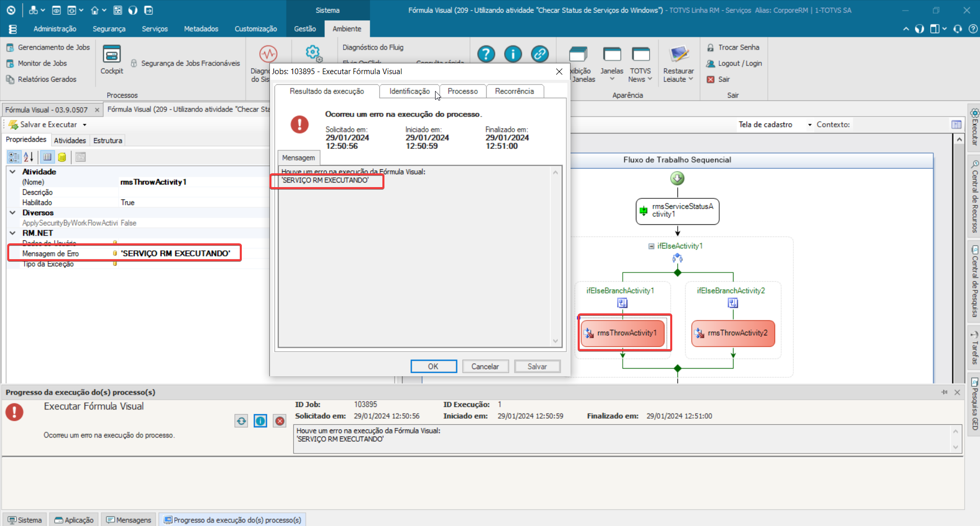Click the scroll-up arrow of workflow scrollbar

click(959, 139)
